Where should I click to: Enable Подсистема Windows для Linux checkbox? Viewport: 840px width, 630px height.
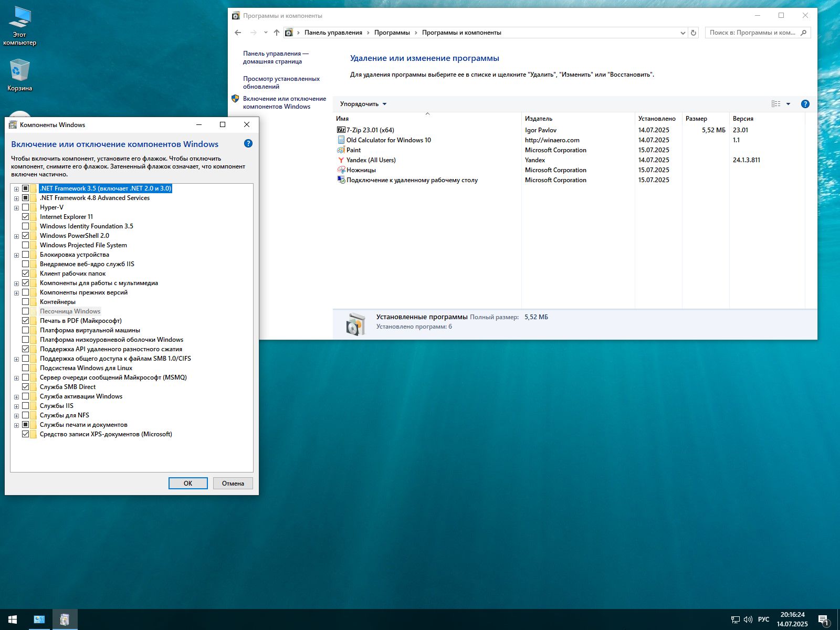coord(25,368)
